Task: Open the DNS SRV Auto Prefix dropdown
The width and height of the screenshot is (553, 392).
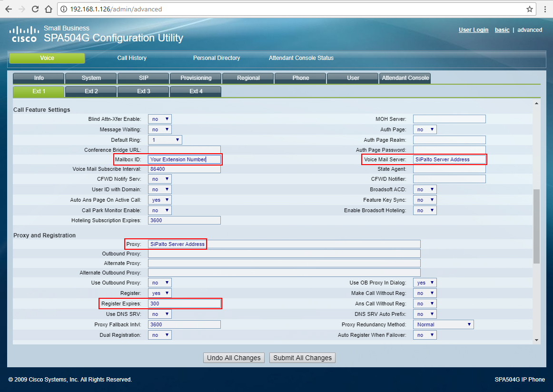Action: coord(425,314)
